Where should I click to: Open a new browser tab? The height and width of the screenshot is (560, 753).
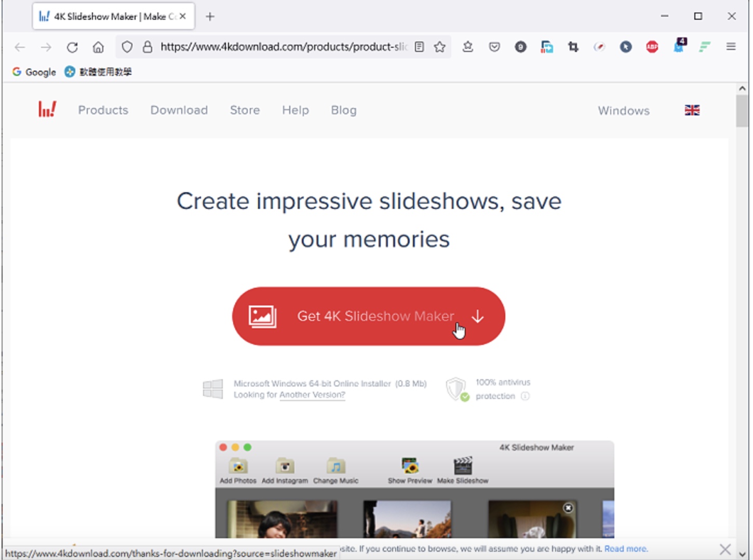[210, 17]
